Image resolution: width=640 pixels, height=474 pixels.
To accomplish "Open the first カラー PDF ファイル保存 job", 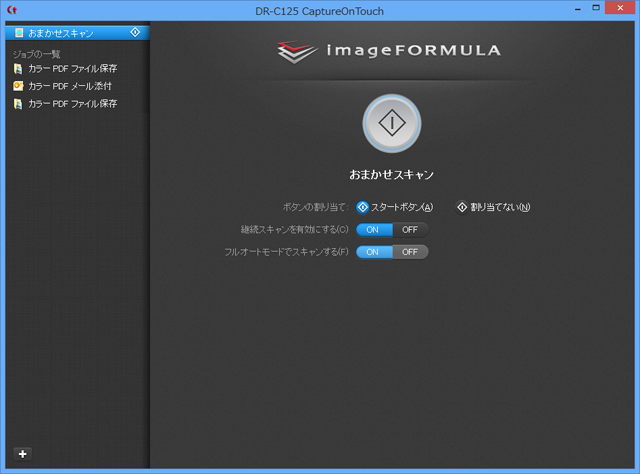I will pos(72,69).
